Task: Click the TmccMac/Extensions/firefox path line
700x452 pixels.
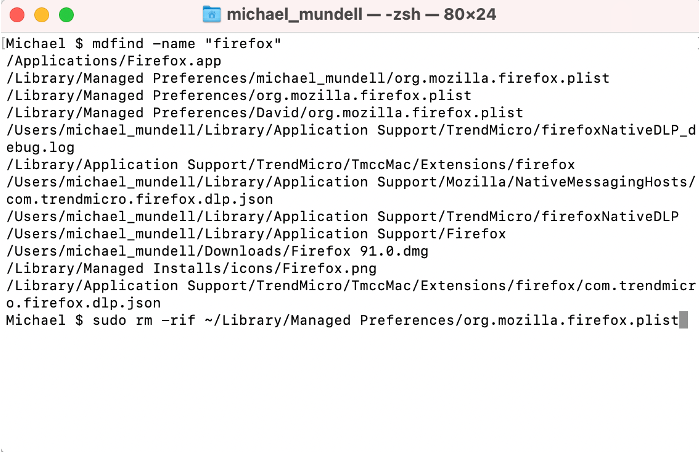Action: [x=291, y=165]
